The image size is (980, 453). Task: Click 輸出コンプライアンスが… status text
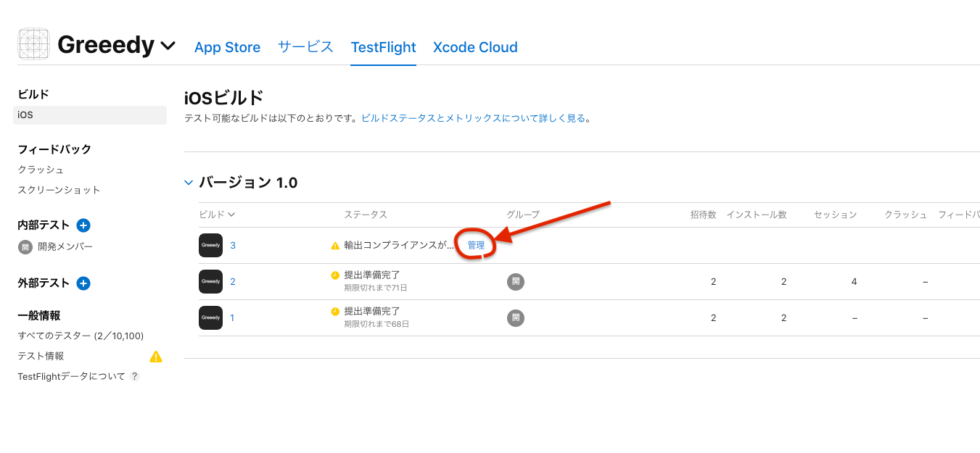point(398,246)
